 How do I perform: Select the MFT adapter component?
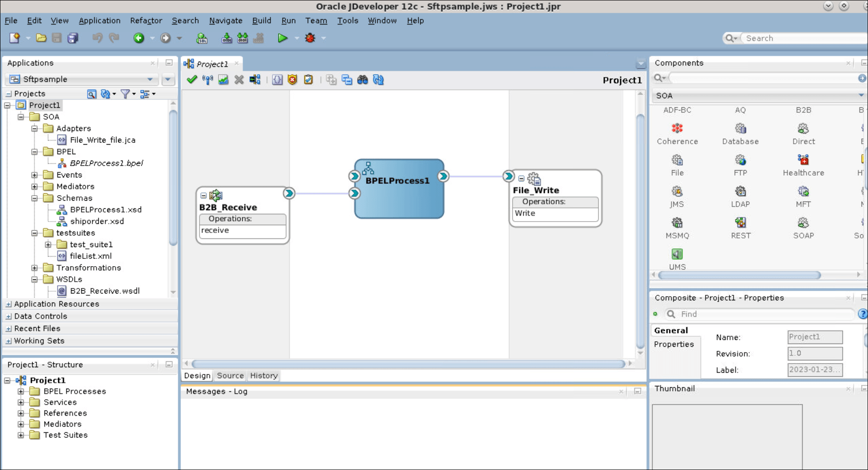pos(803,197)
